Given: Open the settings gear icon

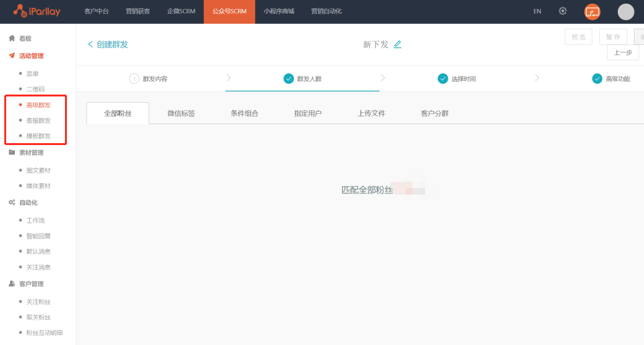Looking at the screenshot, I should [x=562, y=11].
